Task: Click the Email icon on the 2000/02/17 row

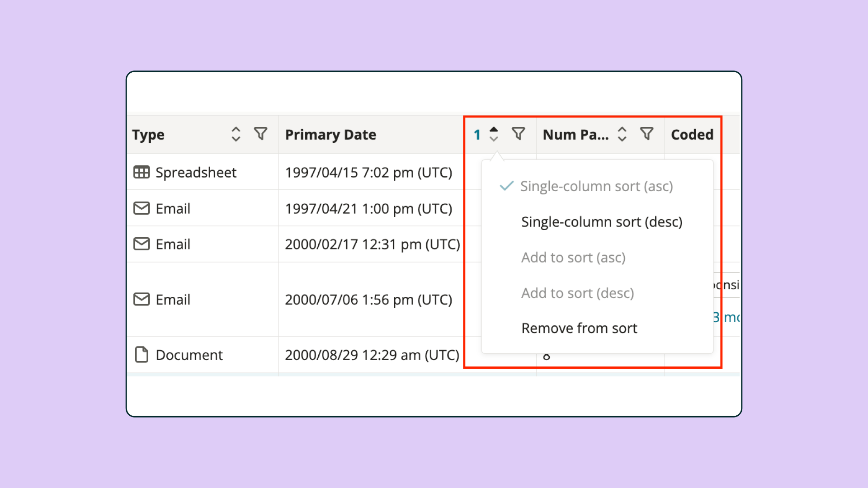Action: pos(142,244)
